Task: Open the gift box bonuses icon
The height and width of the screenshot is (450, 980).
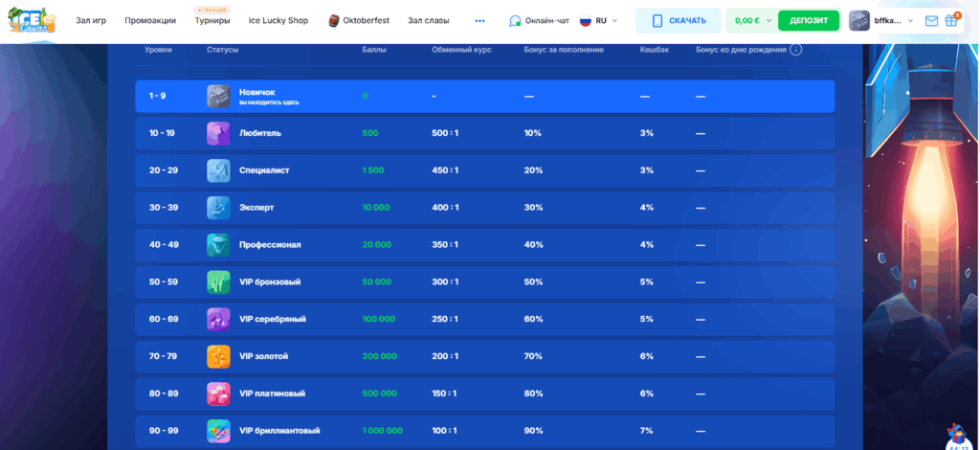Action: click(x=953, y=20)
